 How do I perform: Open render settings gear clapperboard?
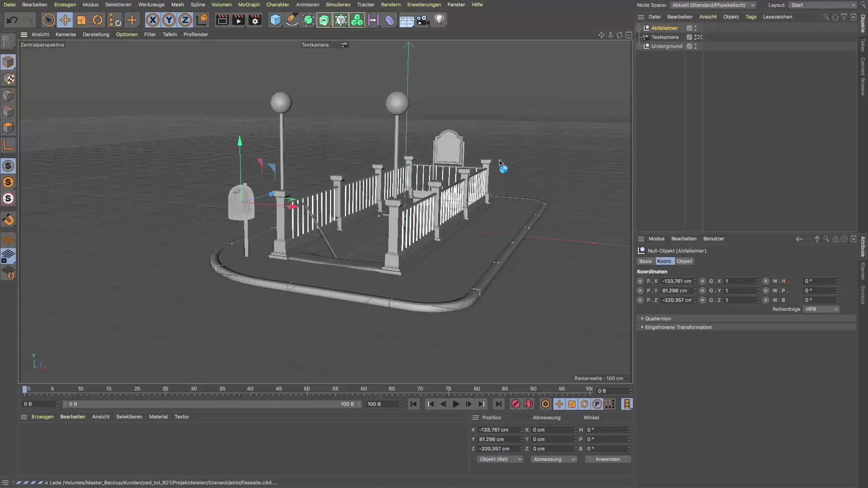tap(255, 20)
